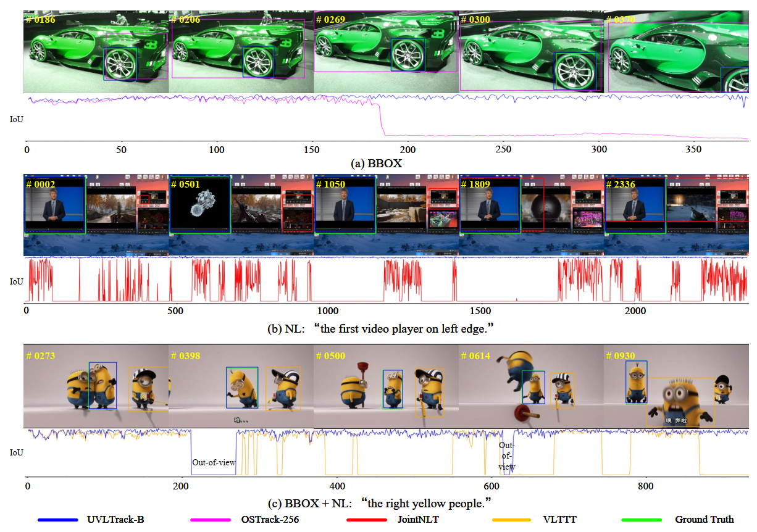The image size is (757, 532).
Task: Click the axis tick labeled 350
Action: coord(695,149)
